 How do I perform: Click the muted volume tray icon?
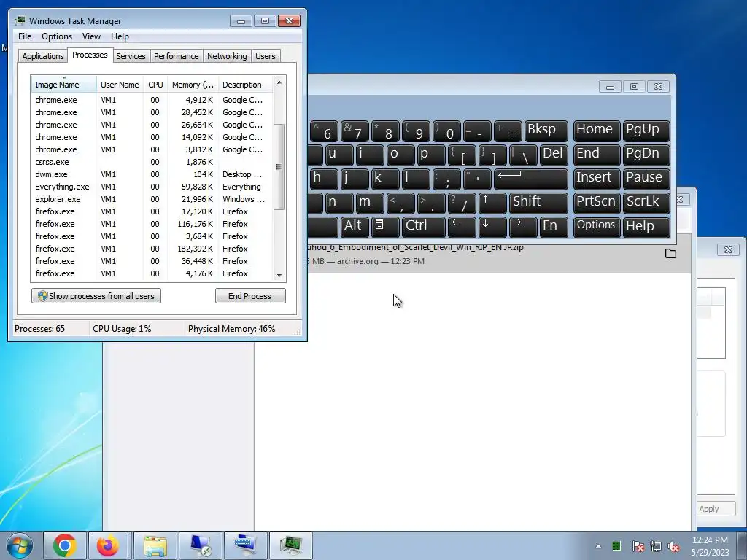point(673,546)
